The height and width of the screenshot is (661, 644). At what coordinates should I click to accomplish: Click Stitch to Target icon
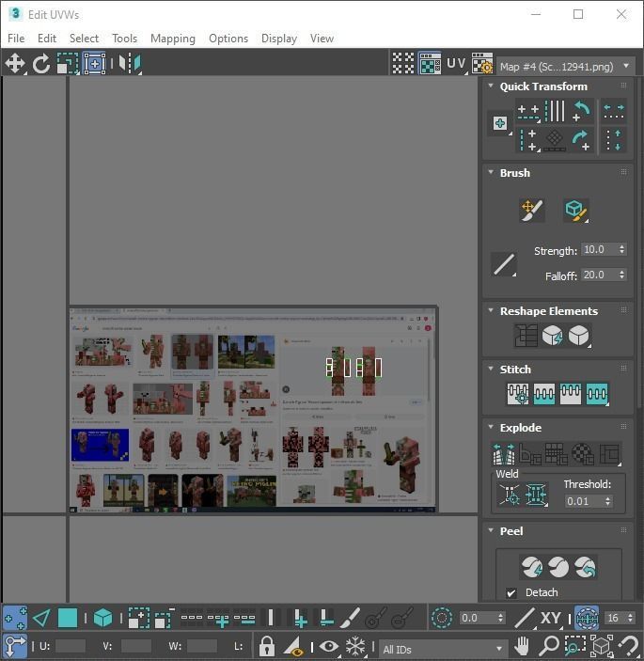point(544,394)
